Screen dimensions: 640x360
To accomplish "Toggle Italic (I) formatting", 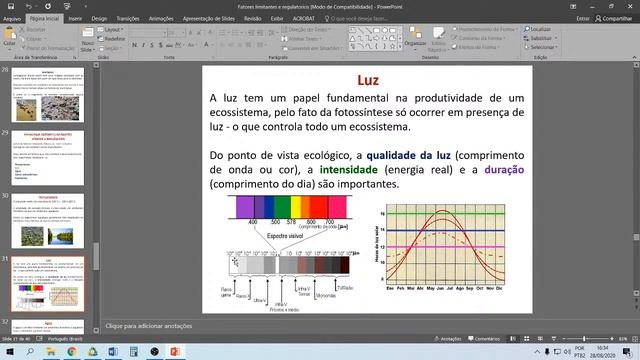I will (x=143, y=45).
